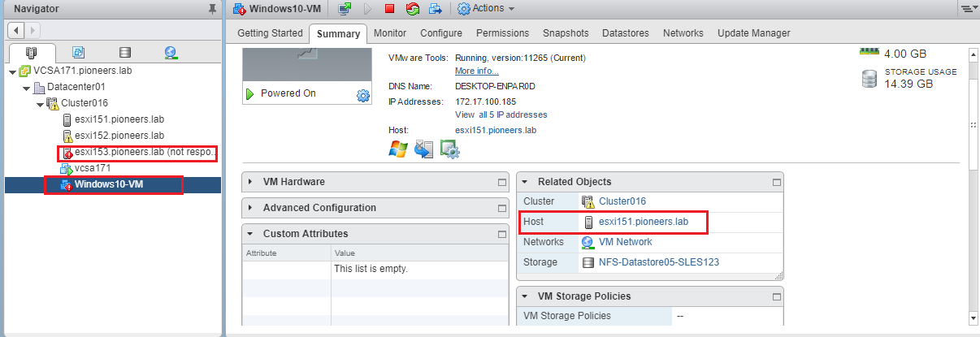The image size is (980, 337).
Task: Open the Datastores tab
Action: coord(626,33)
